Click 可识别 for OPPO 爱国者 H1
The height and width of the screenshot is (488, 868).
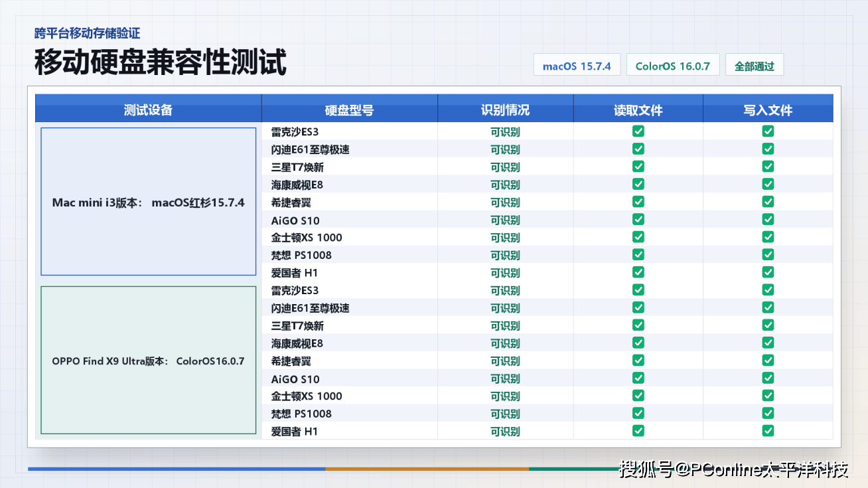coord(505,432)
